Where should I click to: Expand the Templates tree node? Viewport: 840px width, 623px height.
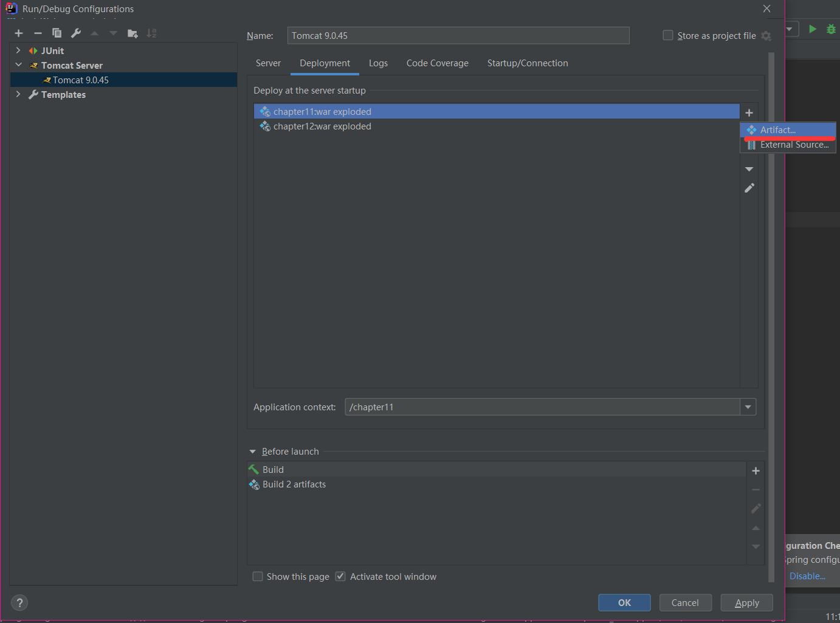[x=18, y=94]
